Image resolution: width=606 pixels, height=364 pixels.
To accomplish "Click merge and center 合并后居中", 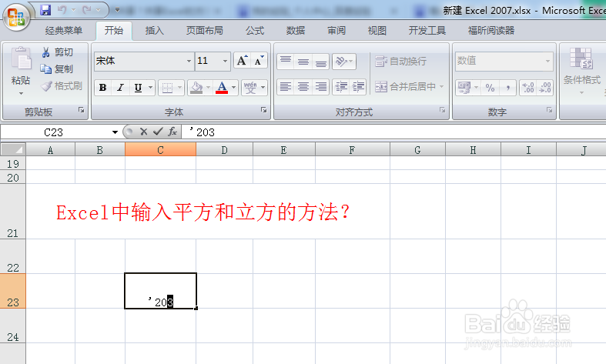I will 406,86.
